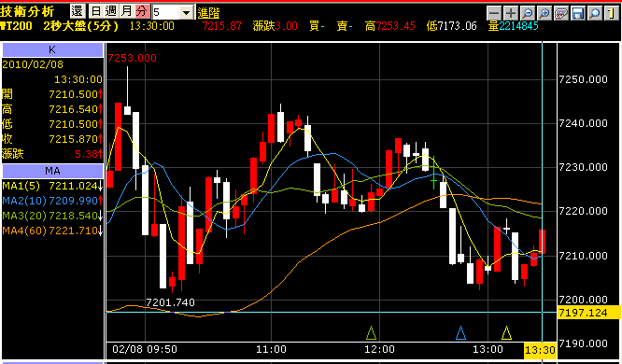Image resolution: width=622 pixels, height=364 pixels.
Task: Select the 分 minute chart period
Action: tap(142, 11)
